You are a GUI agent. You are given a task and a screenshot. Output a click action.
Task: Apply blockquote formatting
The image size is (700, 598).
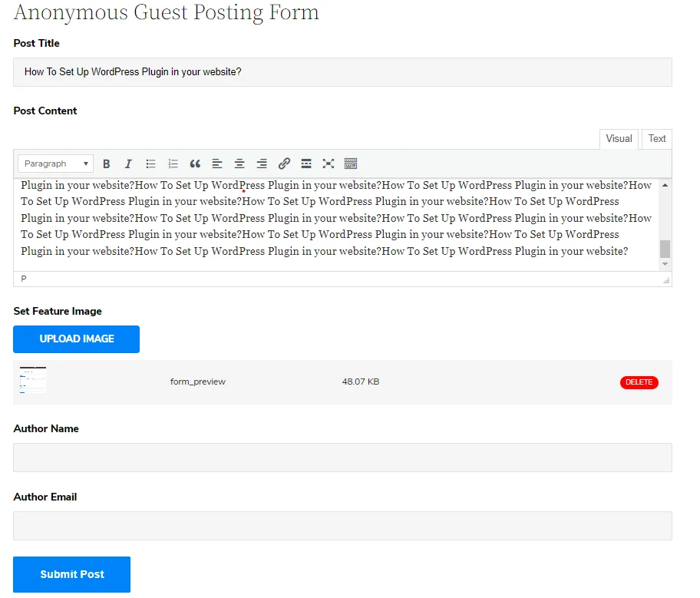[195, 164]
